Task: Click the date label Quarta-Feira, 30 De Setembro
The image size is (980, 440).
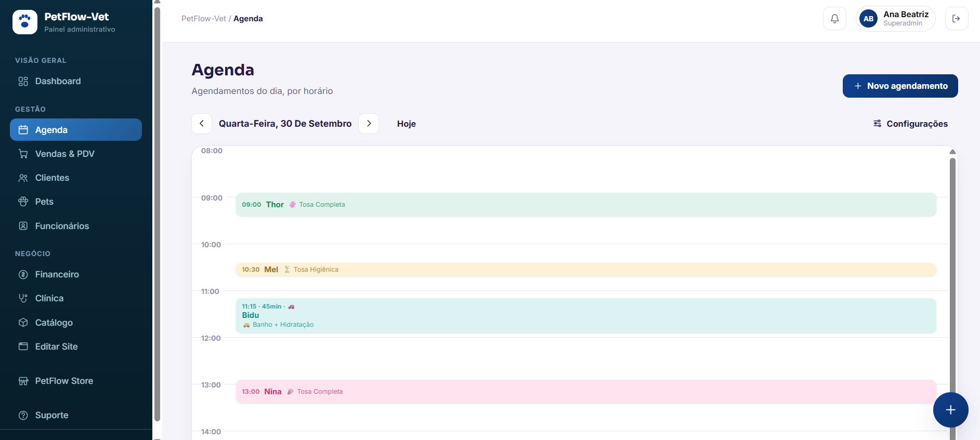Action: (x=285, y=124)
